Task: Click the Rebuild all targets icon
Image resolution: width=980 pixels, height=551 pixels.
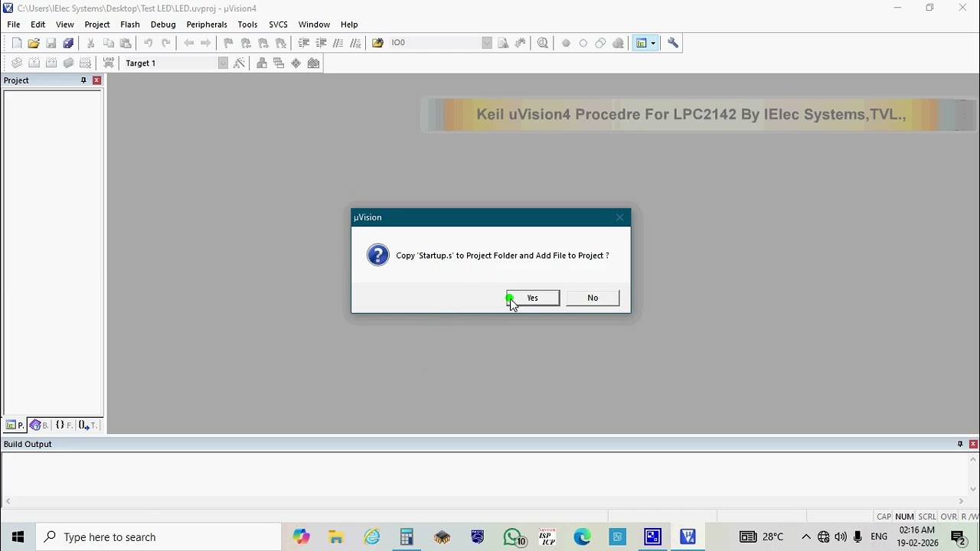Action: click(51, 63)
